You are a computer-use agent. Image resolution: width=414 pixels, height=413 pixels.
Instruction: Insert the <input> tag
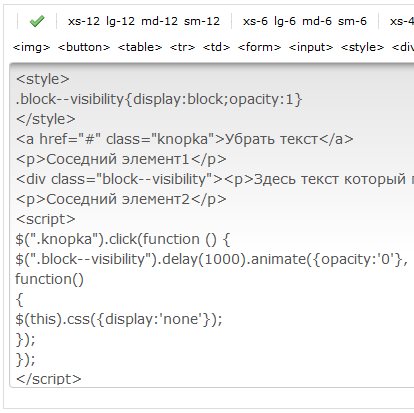tap(311, 47)
